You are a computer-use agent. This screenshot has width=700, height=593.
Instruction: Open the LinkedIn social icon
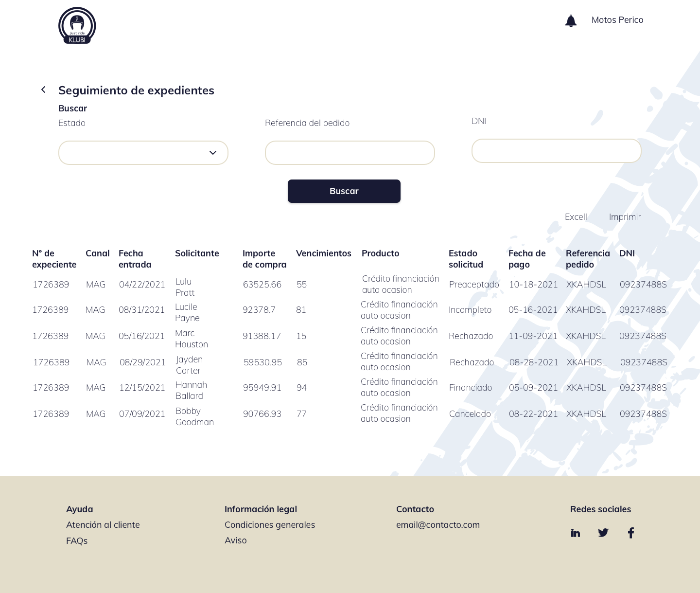pos(576,533)
